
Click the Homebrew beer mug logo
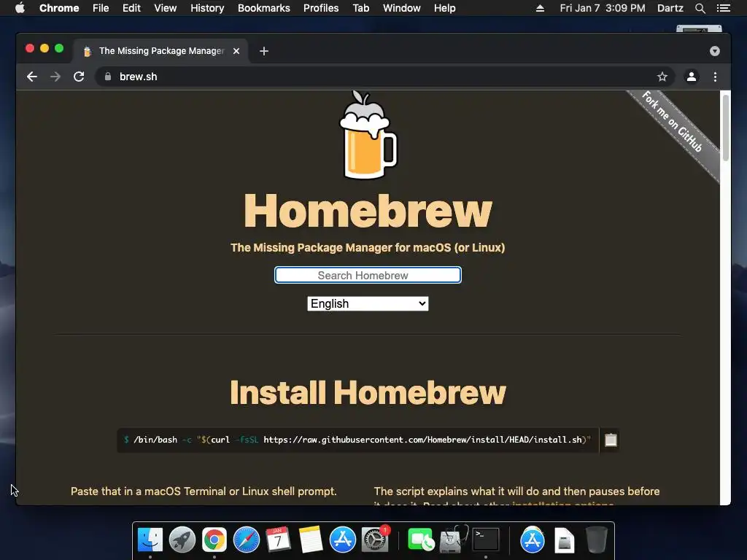pyautogui.click(x=368, y=135)
